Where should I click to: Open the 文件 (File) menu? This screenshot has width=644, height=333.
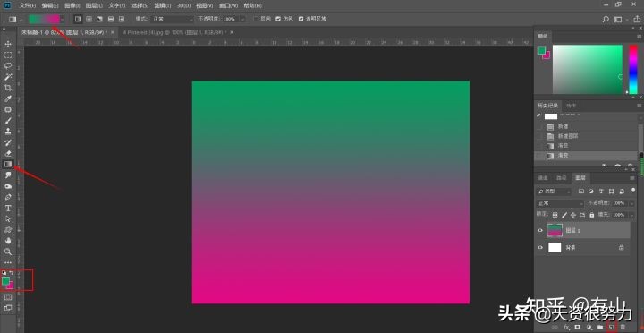tap(28, 5)
